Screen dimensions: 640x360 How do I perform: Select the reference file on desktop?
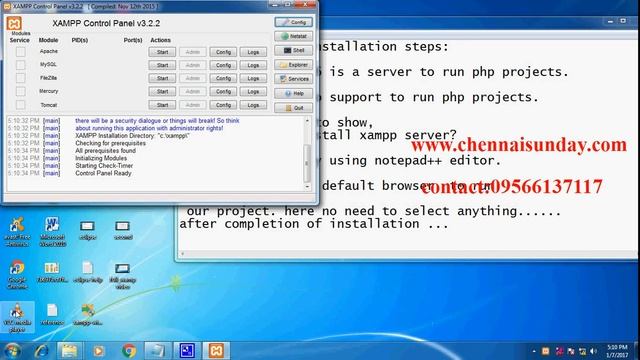(x=52, y=314)
